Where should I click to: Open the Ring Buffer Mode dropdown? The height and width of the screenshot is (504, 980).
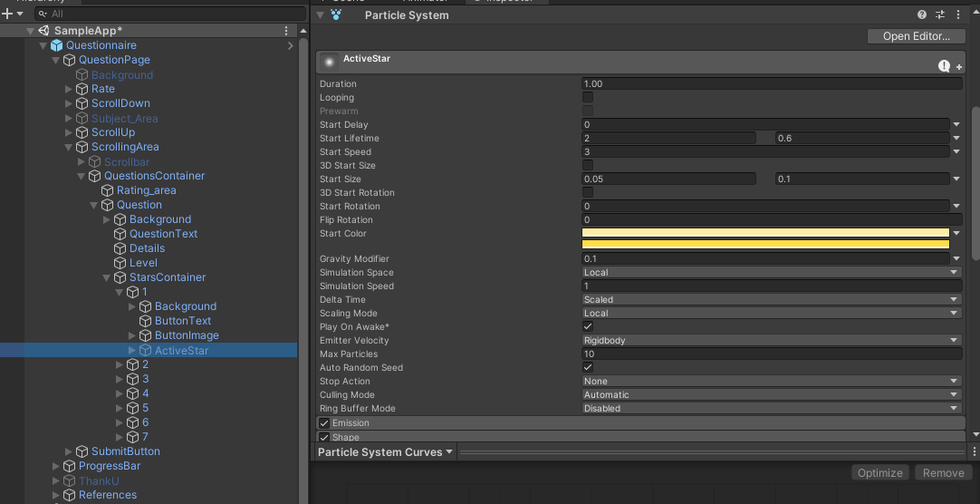coord(772,408)
